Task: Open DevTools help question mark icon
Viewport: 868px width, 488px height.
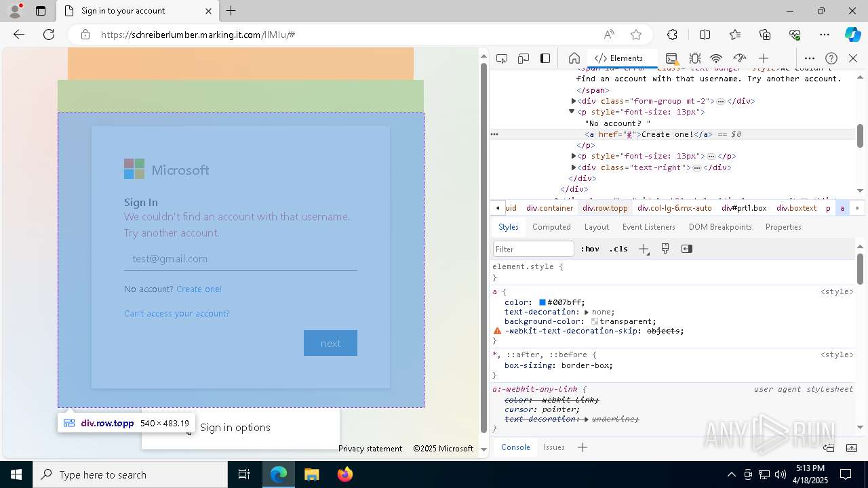Action: pos(831,58)
